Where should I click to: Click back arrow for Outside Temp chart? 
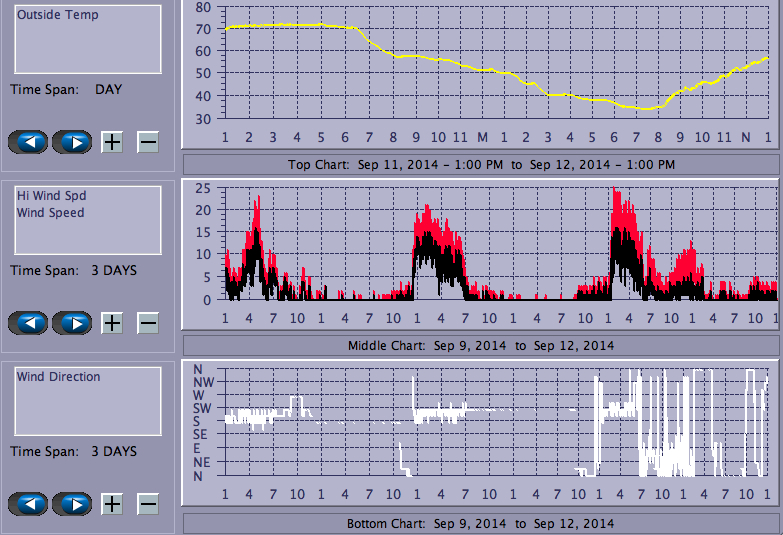click(x=28, y=141)
